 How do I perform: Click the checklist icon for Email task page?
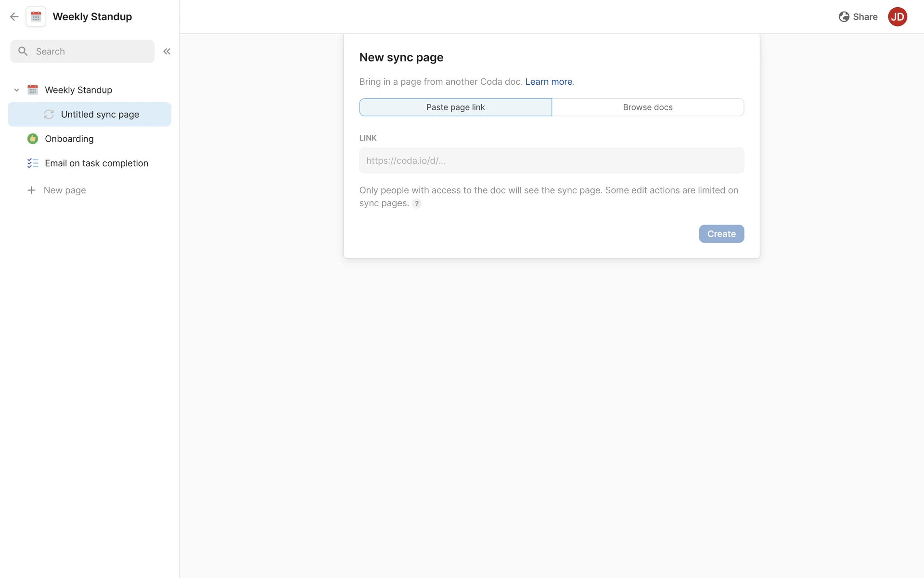coord(33,163)
